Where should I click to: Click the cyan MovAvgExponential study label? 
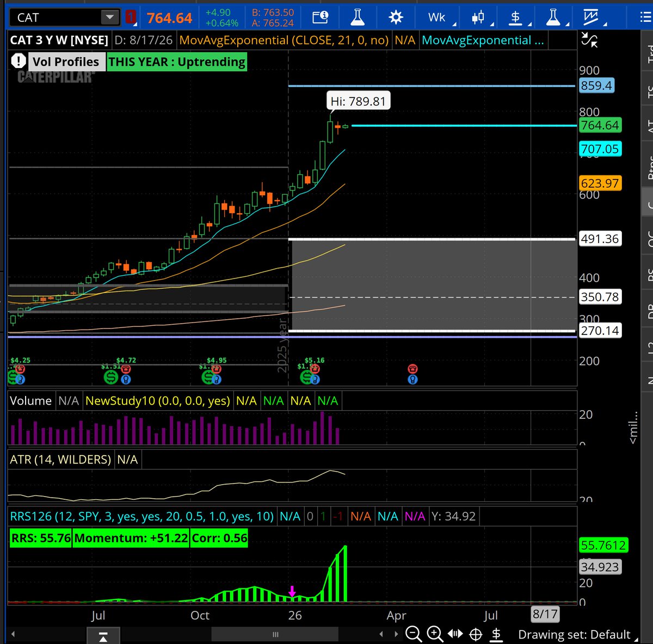click(483, 40)
